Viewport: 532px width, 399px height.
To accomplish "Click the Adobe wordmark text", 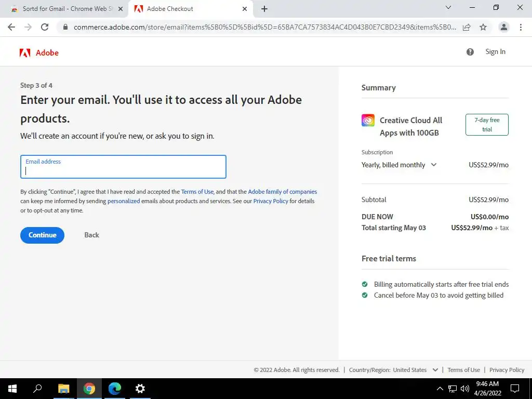I will (47, 52).
